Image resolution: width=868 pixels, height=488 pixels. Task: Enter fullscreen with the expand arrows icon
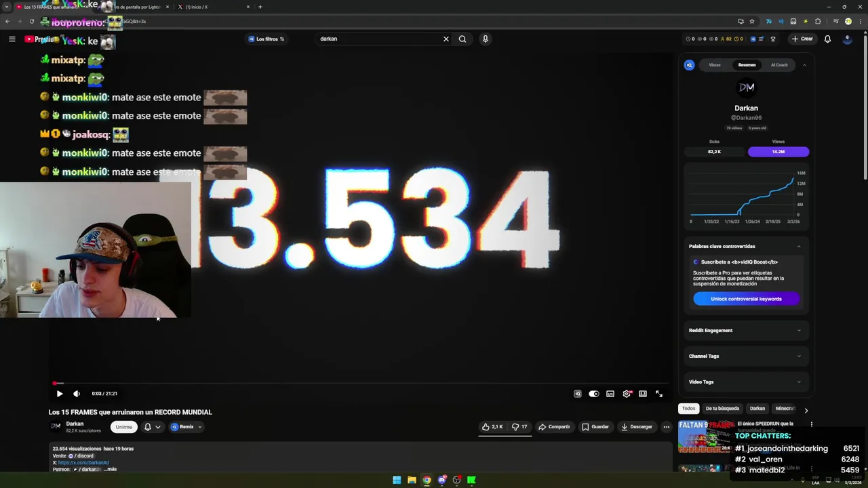click(659, 394)
